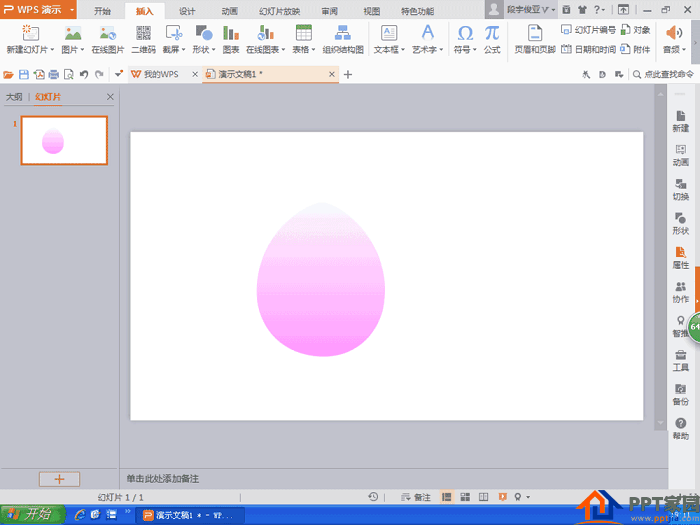The width and height of the screenshot is (700, 525).
Task: Switch to the Review (审阅) ribbon tab
Action: [329, 11]
